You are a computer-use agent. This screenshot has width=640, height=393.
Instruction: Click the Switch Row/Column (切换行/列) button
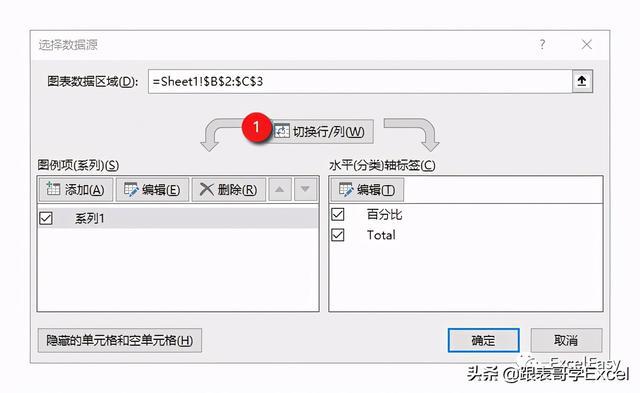click(x=321, y=131)
